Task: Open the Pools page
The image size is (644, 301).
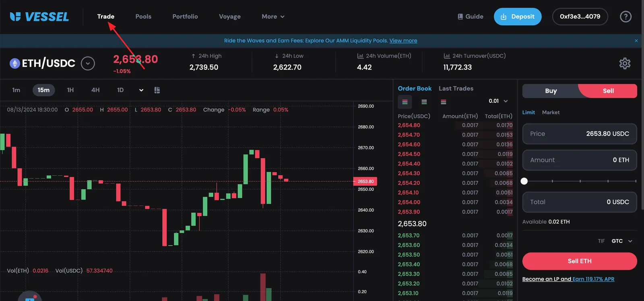Action: coord(143,16)
